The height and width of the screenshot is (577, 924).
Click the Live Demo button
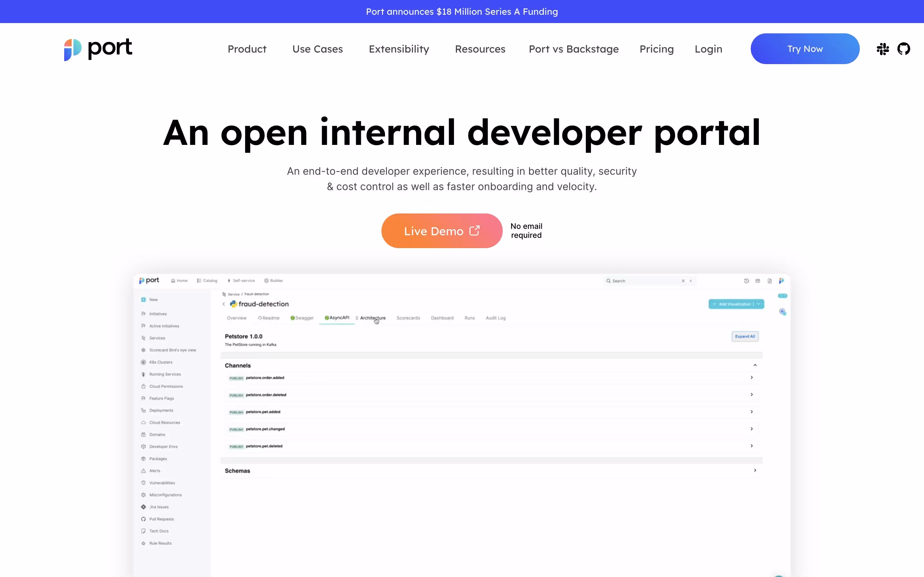coord(441,231)
